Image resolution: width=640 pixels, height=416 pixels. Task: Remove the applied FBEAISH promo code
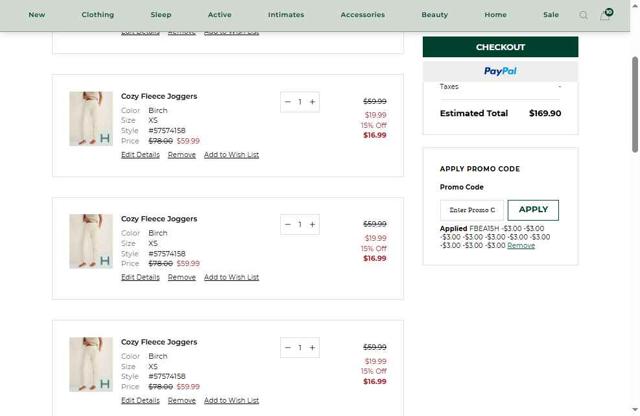click(521, 245)
